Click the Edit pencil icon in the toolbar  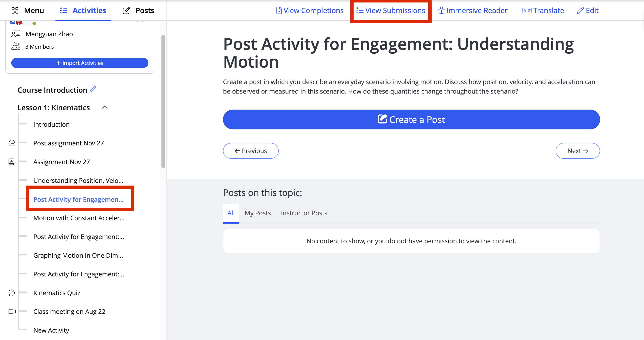coord(580,11)
